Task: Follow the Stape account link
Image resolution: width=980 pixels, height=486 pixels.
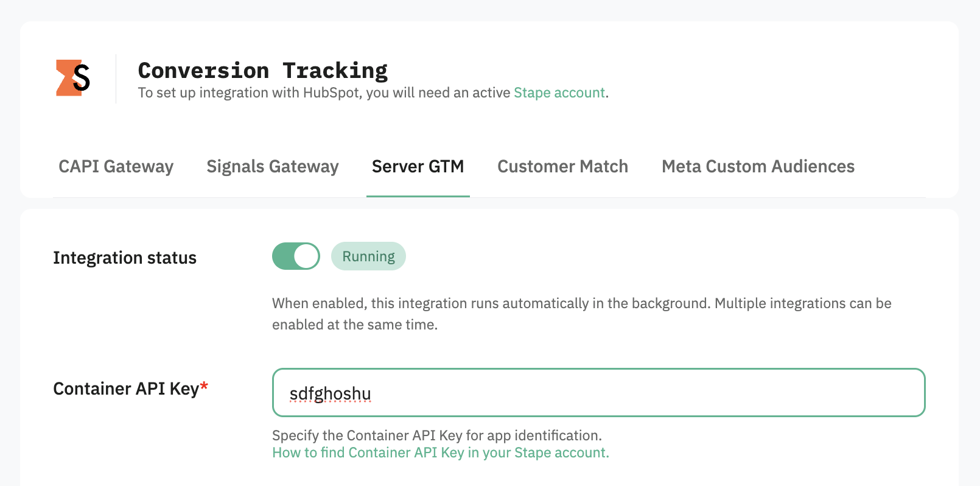Action: [559, 93]
